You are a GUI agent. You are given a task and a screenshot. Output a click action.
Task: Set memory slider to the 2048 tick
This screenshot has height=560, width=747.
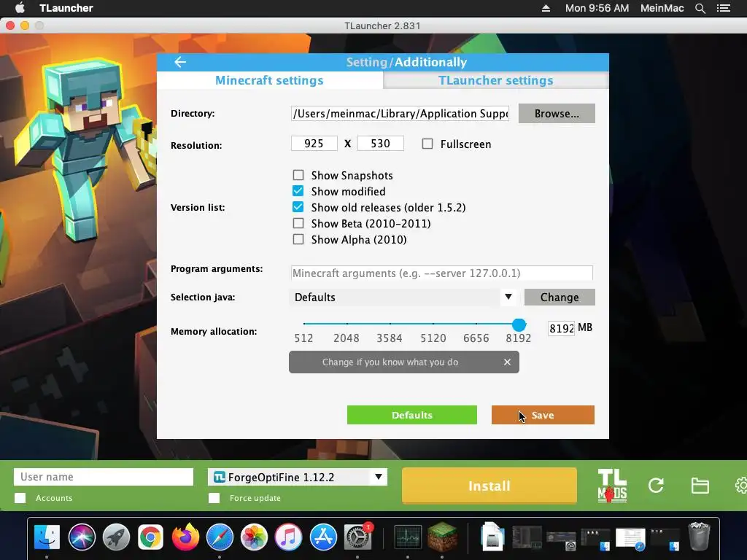(x=347, y=324)
